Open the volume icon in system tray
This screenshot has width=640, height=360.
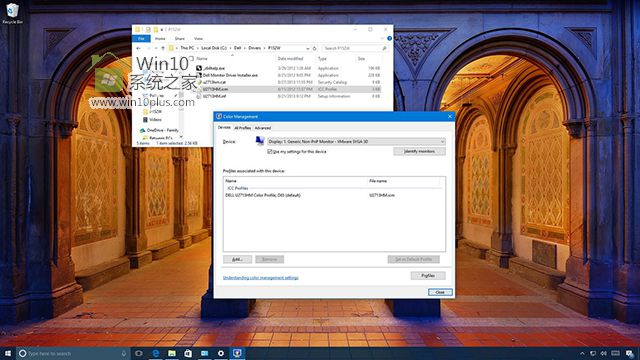pos(603,353)
